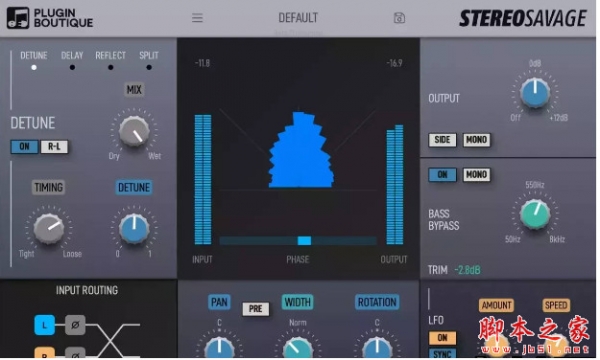Toggle the LFO ON button
Viewport: 600px width, 360px height.
pyautogui.click(x=442, y=338)
